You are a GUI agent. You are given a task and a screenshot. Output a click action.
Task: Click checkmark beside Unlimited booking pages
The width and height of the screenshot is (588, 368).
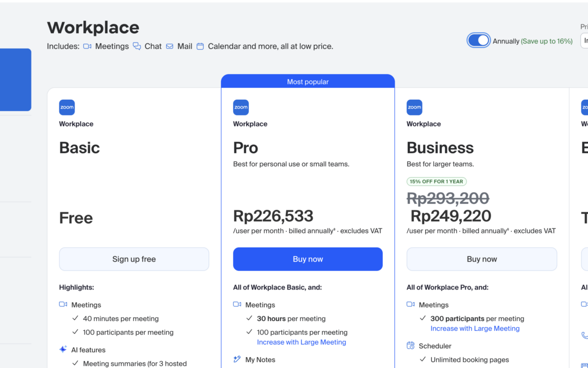(423, 359)
